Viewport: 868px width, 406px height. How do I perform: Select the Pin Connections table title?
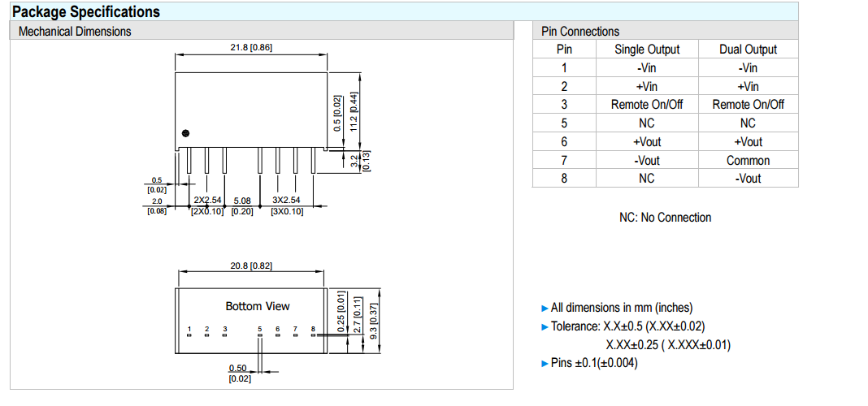(579, 32)
